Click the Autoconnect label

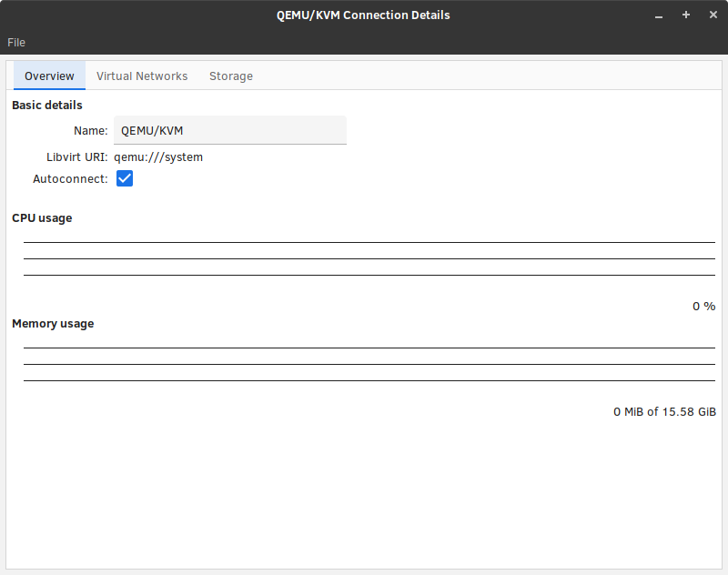pyautogui.click(x=70, y=179)
